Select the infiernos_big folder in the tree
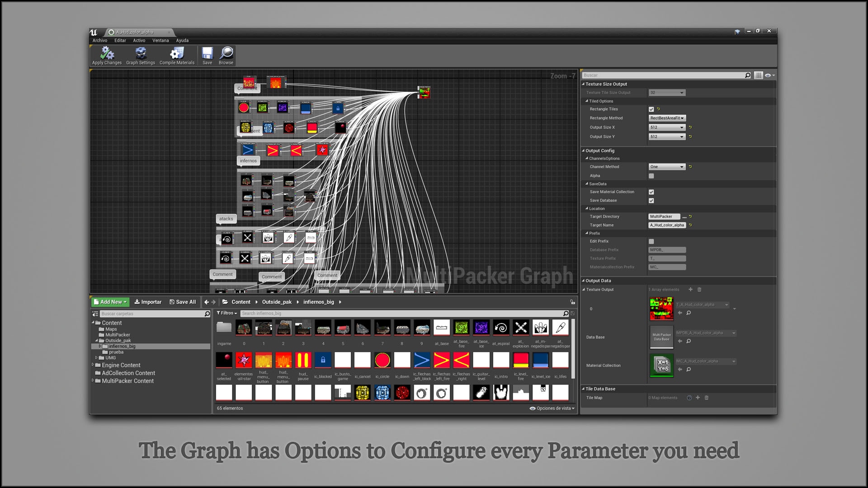 coord(122,347)
